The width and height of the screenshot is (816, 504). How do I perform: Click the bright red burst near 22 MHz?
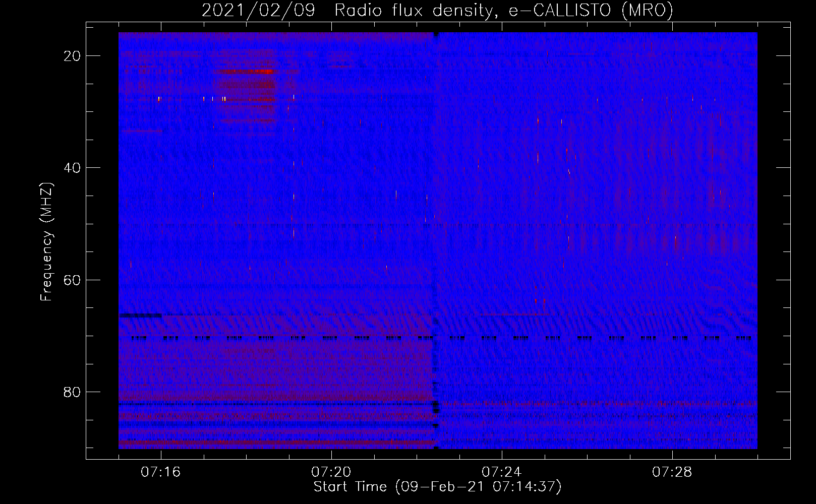(247, 72)
